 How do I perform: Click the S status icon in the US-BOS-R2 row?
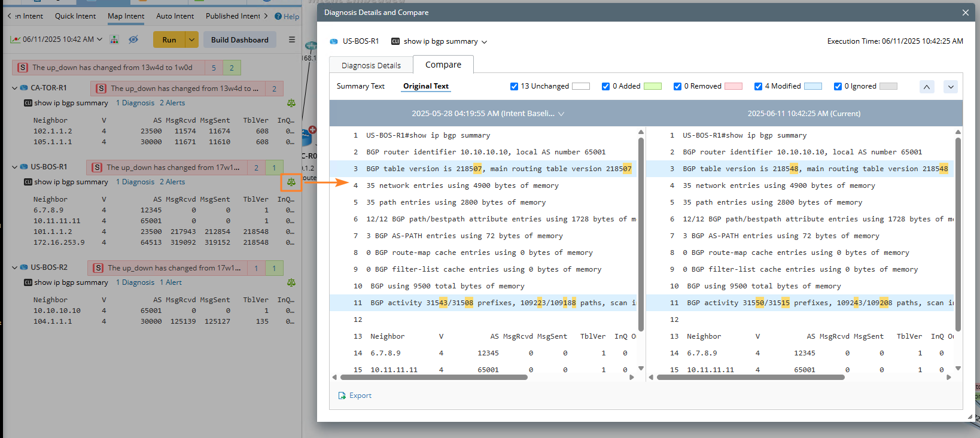98,268
